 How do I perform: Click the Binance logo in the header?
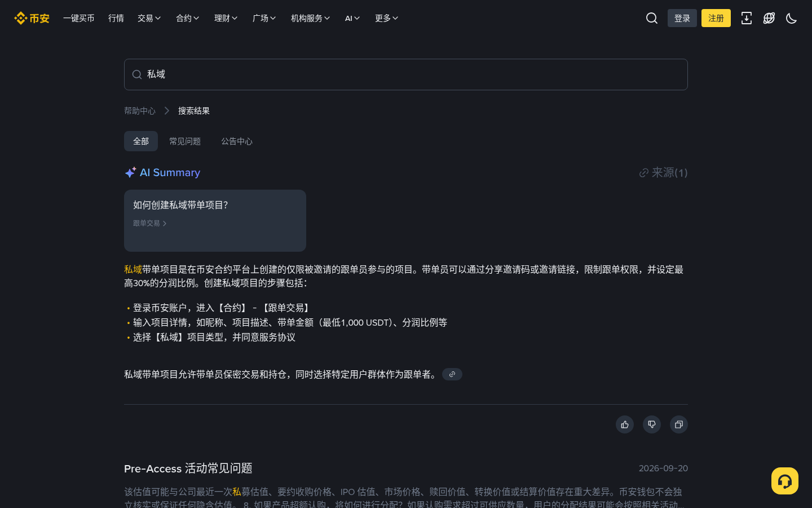click(x=32, y=18)
